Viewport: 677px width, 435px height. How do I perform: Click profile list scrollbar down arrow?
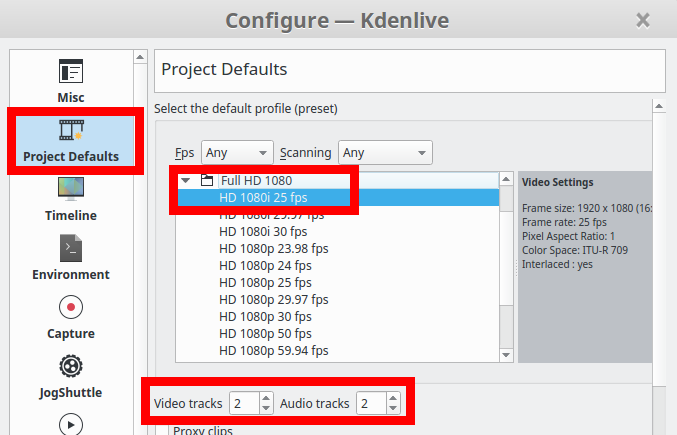pyautogui.click(x=506, y=355)
